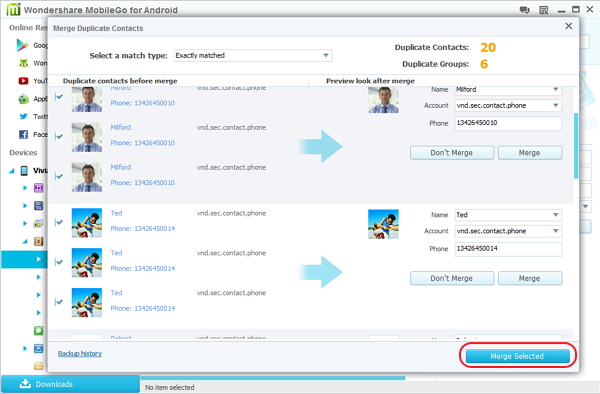Click the Phone field containing 13426450014
Screen dimensions: 600x394
click(508, 249)
